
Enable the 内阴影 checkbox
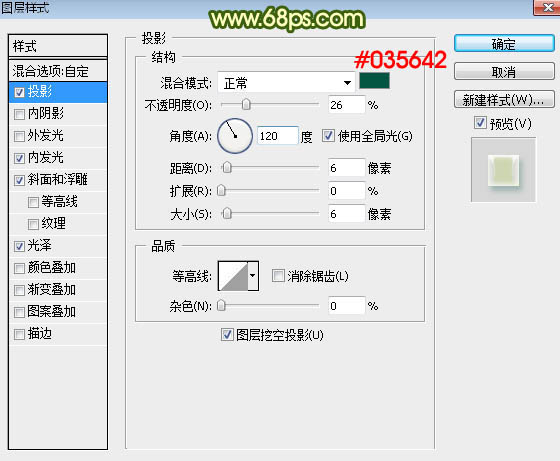(19, 115)
